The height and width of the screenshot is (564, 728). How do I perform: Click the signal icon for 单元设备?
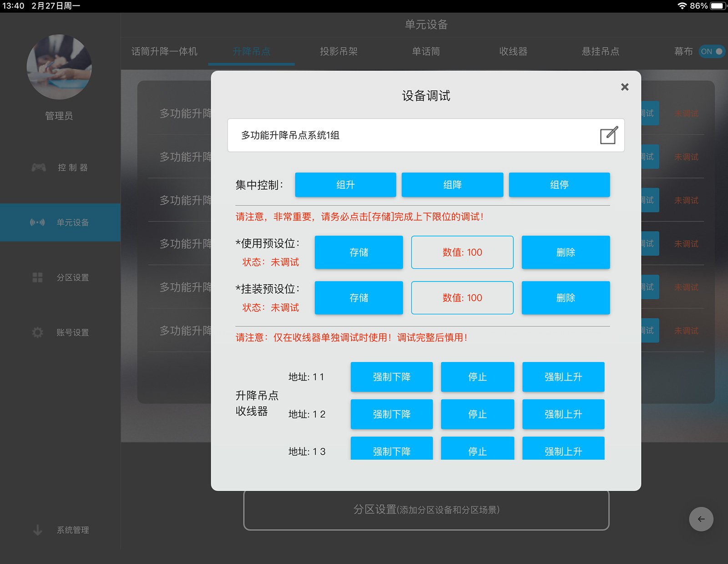pos(37,222)
